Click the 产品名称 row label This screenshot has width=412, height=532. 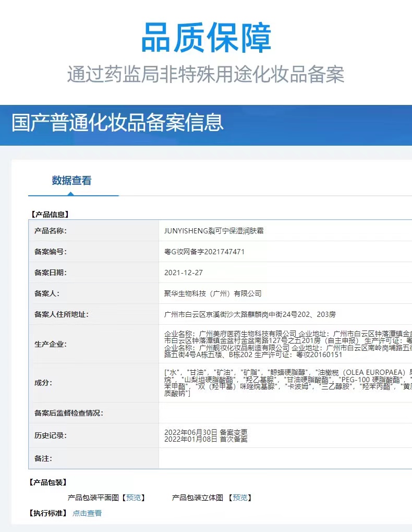pos(51,231)
